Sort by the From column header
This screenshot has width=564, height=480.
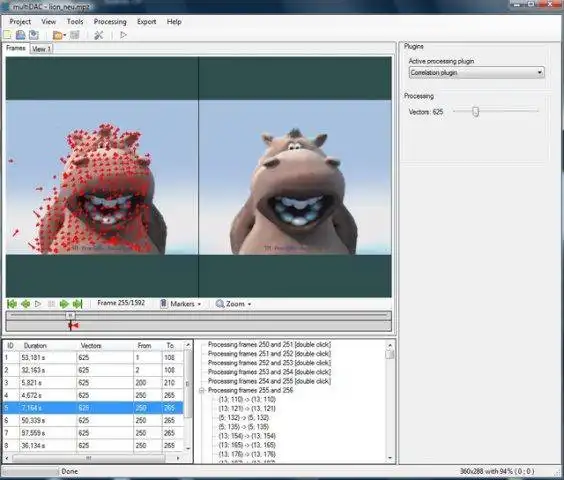click(x=147, y=346)
